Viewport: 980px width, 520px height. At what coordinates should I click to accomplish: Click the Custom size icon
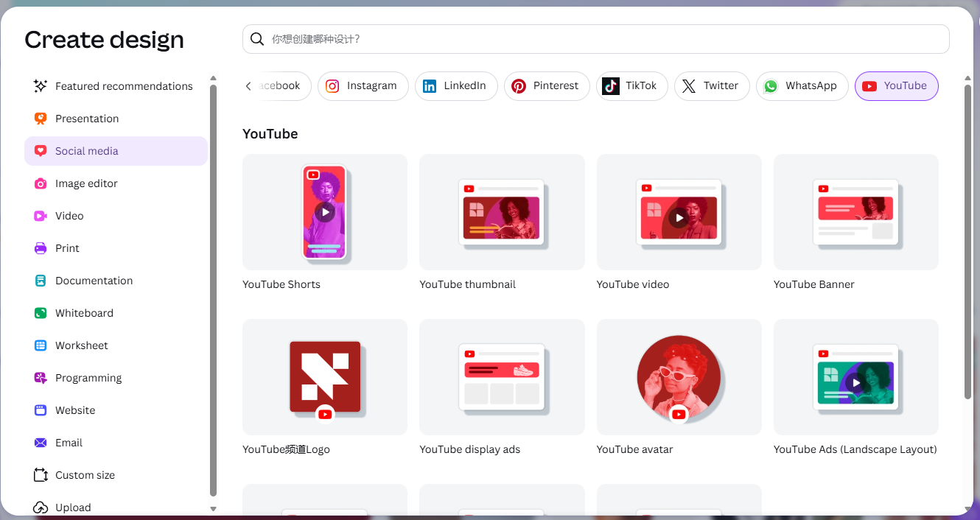(x=41, y=475)
